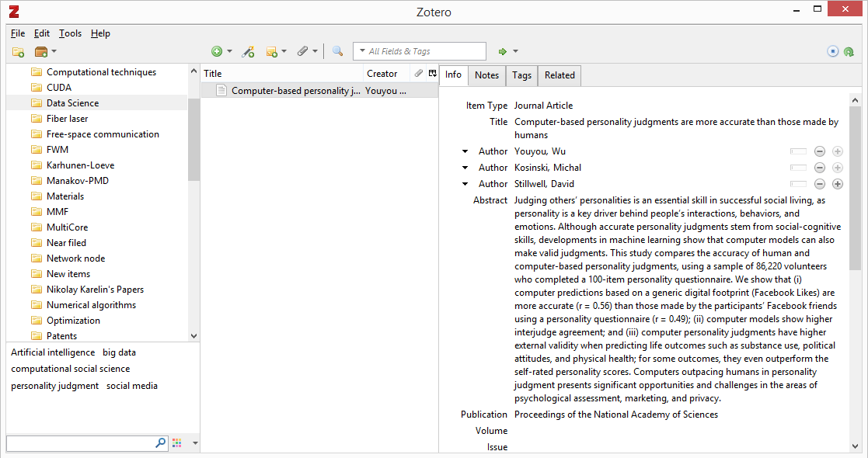868x458 pixels.
Task: Toggle name field mode for Youyou, Wu
Action: [x=798, y=151]
